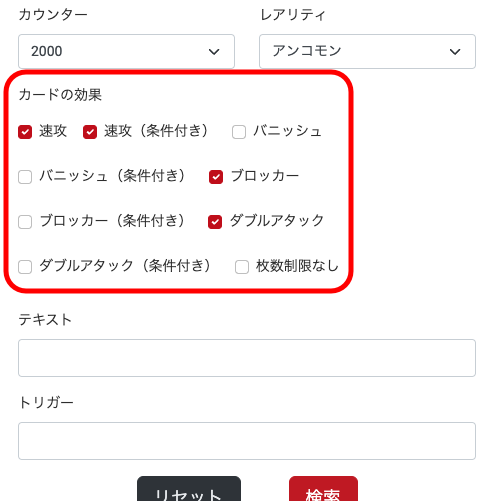The height and width of the screenshot is (501, 495).
Task: Focus the テキスト input field
Action: pos(247,358)
